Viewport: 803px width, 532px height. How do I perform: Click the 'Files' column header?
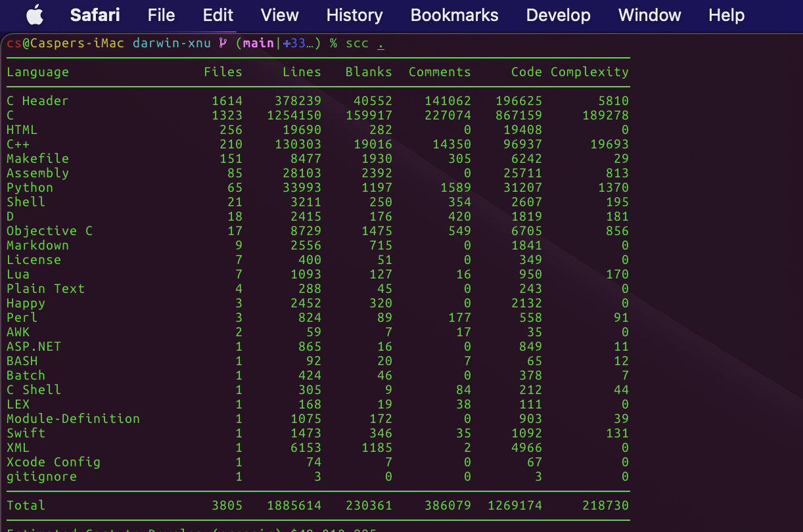click(x=223, y=72)
